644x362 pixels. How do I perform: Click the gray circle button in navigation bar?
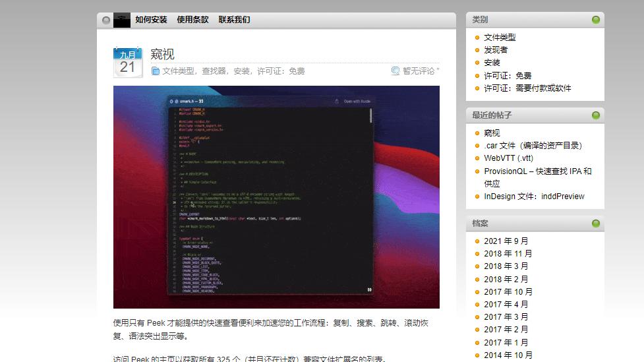pyautogui.click(x=106, y=20)
